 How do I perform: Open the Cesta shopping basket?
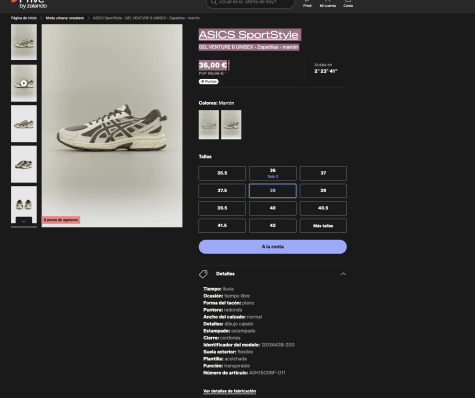[x=348, y=4]
